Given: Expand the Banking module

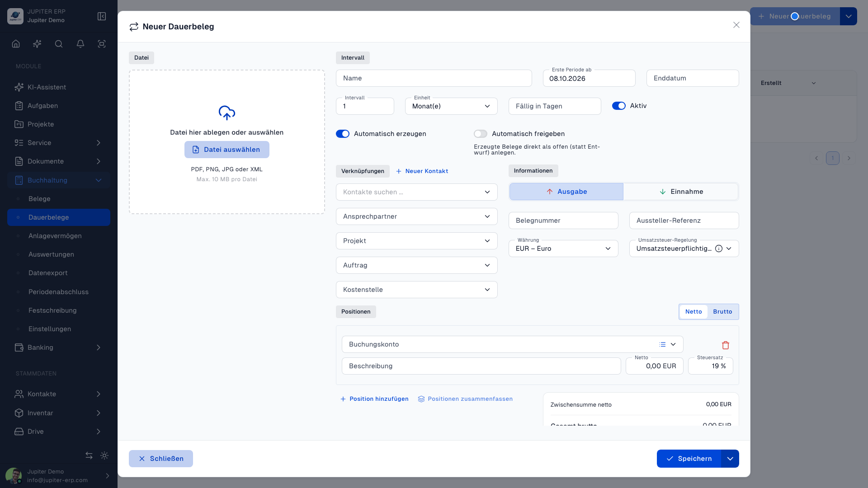Looking at the screenshot, I should (59, 347).
